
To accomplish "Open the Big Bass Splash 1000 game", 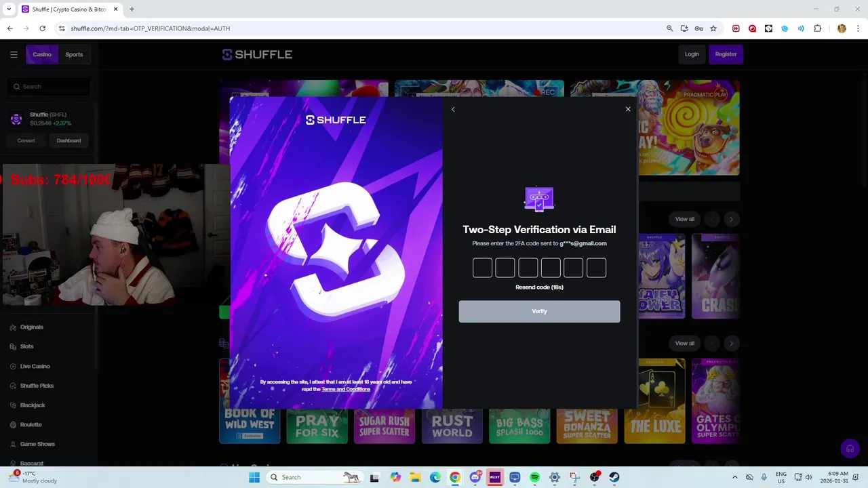I will coord(519,426).
